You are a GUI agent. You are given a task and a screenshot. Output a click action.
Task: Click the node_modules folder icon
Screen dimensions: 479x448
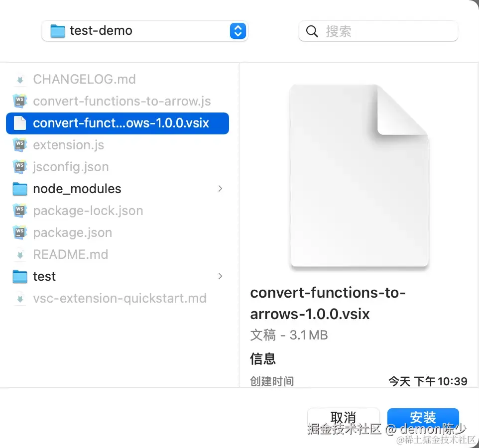point(20,189)
